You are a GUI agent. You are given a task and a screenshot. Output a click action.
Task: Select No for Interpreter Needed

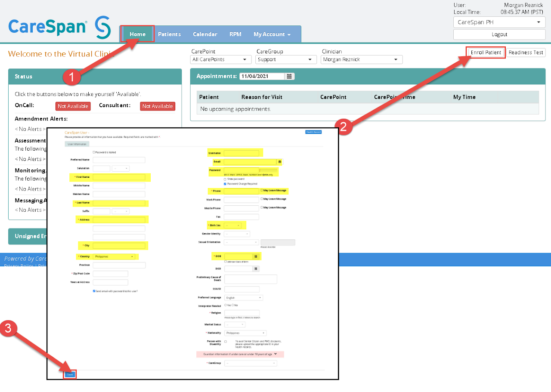pos(233,305)
